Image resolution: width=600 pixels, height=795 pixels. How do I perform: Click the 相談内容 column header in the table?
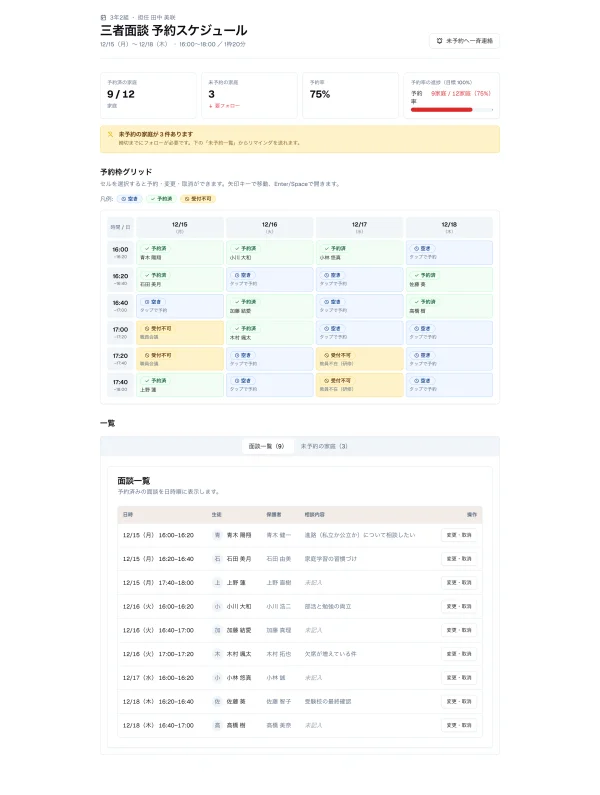point(314,515)
